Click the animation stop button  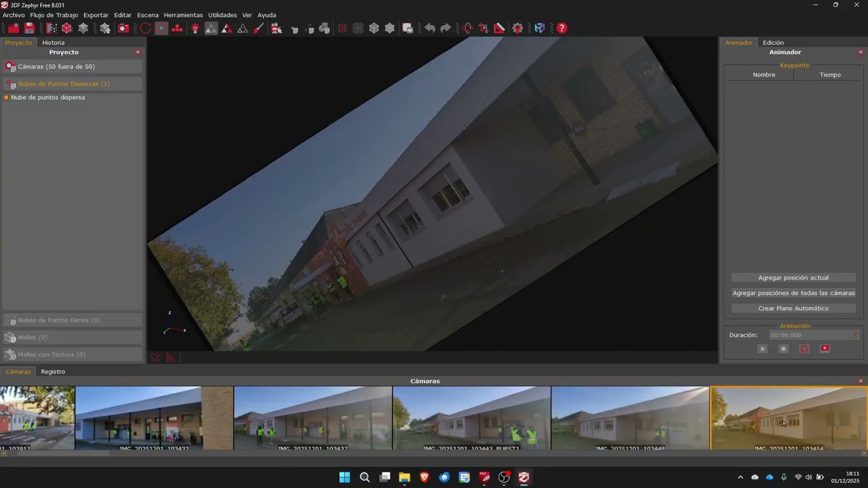click(x=783, y=349)
